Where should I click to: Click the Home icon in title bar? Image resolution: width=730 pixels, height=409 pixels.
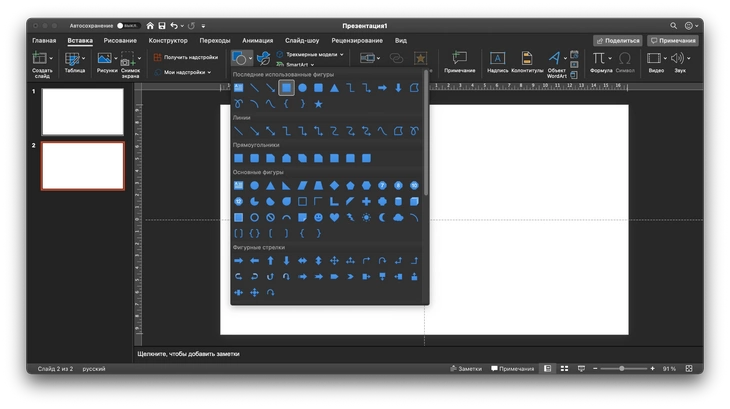tap(150, 26)
